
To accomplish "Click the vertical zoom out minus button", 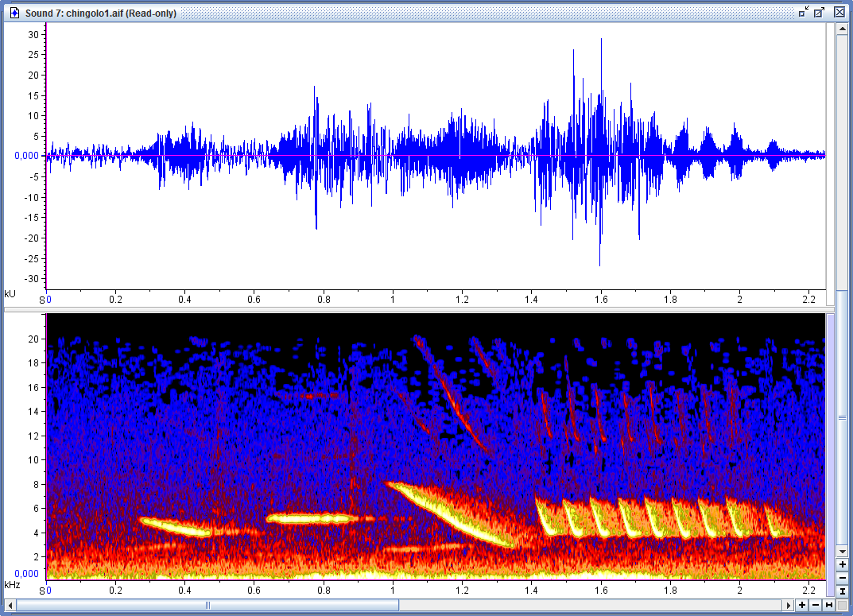I will pyautogui.click(x=842, y=577).
